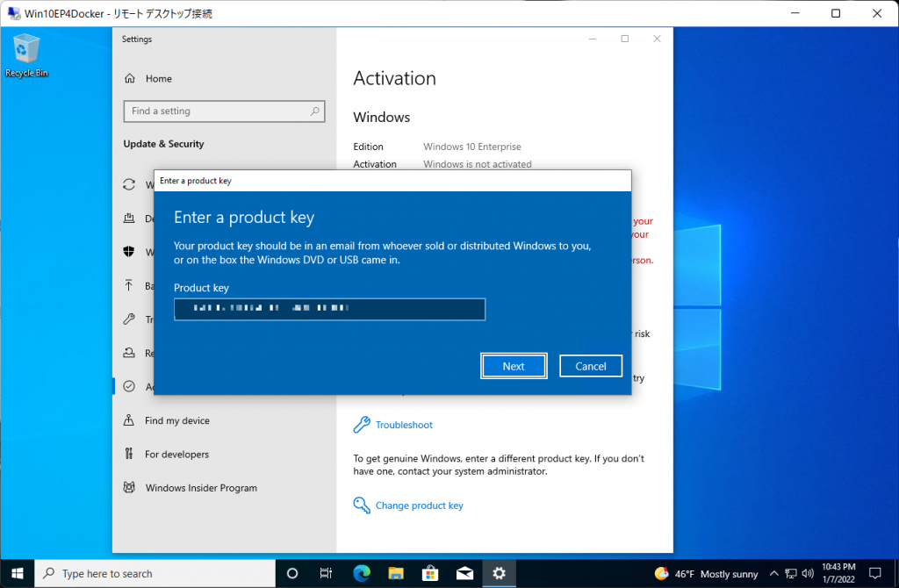Open Microsoft Store from the taskbar

coord(430,573)
